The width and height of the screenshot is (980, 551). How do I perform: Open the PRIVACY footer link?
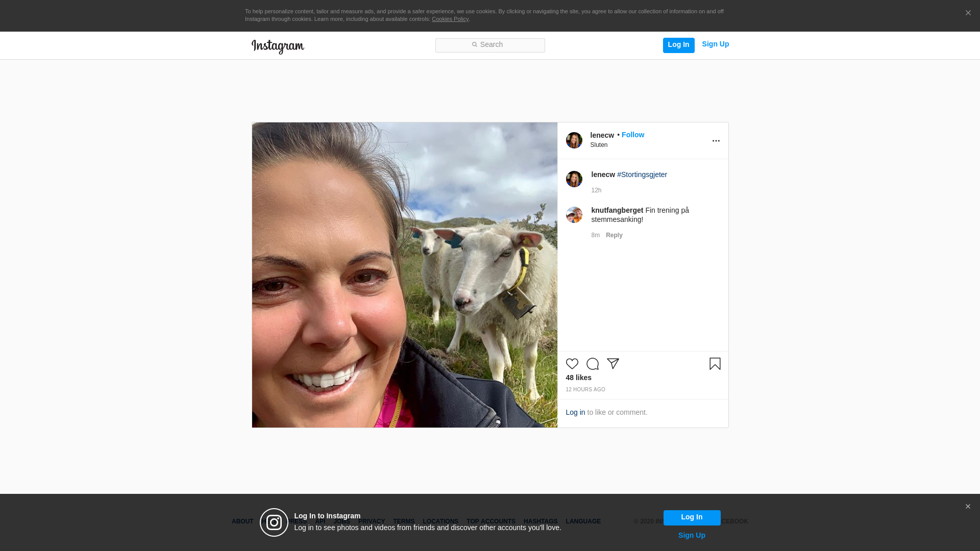click(x=371, y=521)
